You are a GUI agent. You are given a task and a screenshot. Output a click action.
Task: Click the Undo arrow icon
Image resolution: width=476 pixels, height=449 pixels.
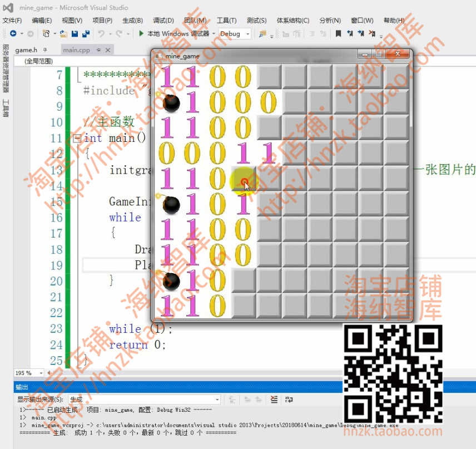101,33
